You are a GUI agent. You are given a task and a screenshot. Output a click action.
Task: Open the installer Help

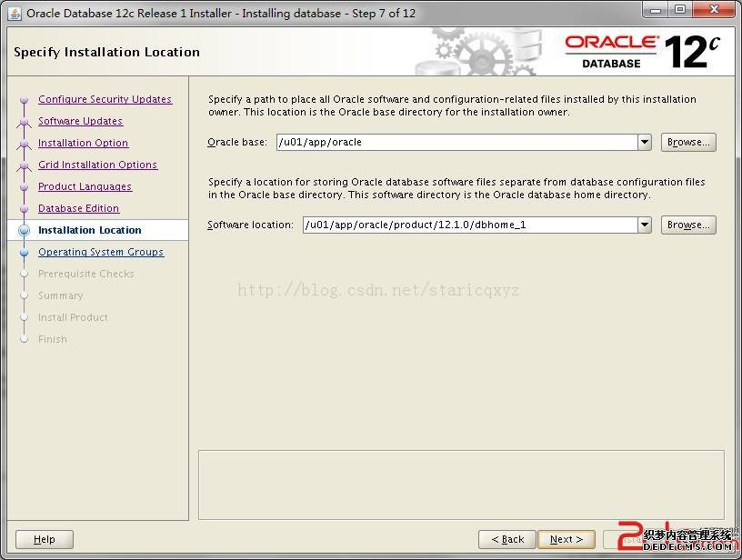[x=44, y=539]
